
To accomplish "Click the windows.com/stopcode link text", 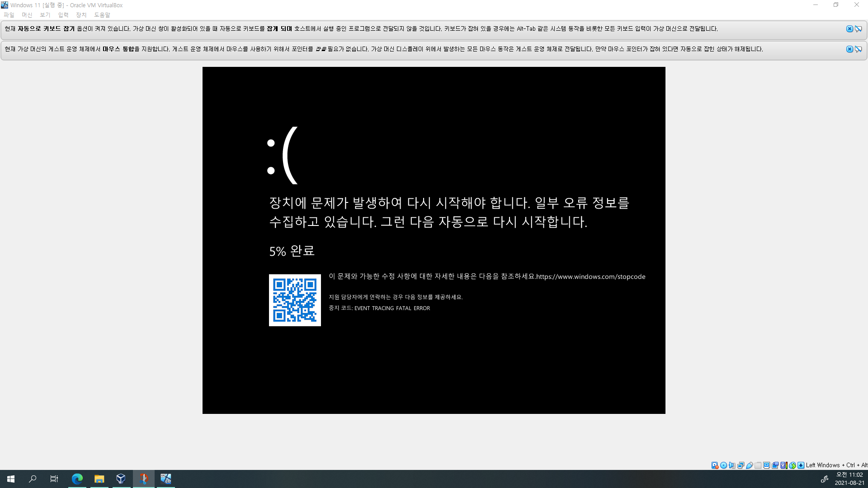I will 590,277.
